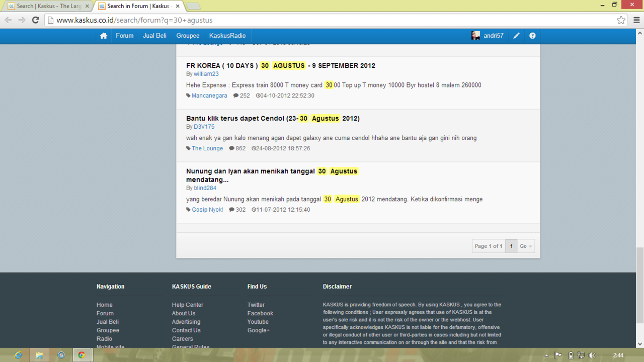Click the volume speaker tray icon
644x362 pixels.
[592, 355]
